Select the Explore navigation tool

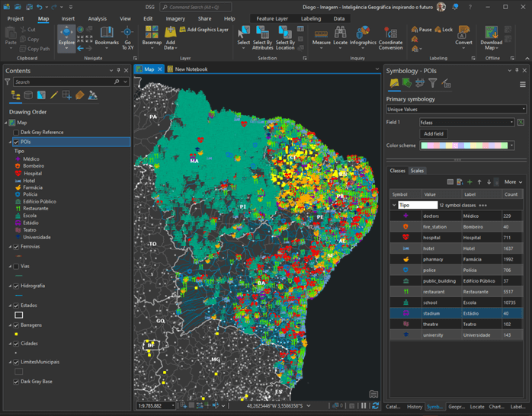coord(66,37)
